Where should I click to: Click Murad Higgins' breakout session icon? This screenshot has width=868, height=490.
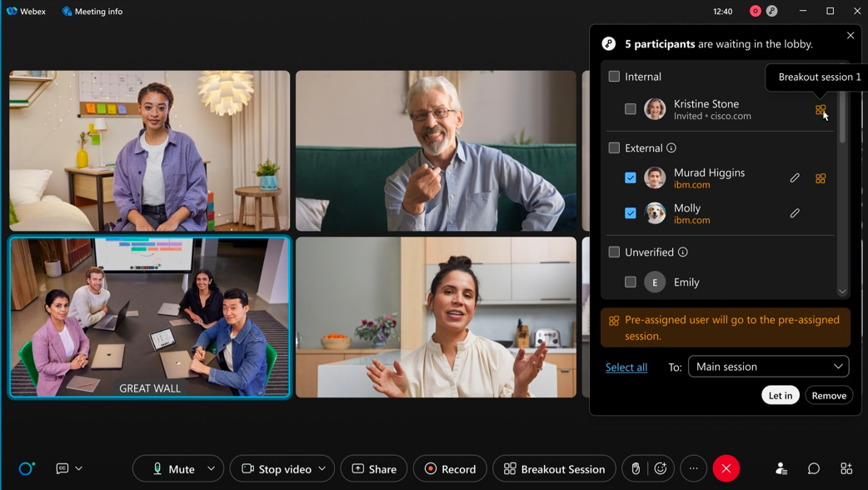[x=821, y=178]
